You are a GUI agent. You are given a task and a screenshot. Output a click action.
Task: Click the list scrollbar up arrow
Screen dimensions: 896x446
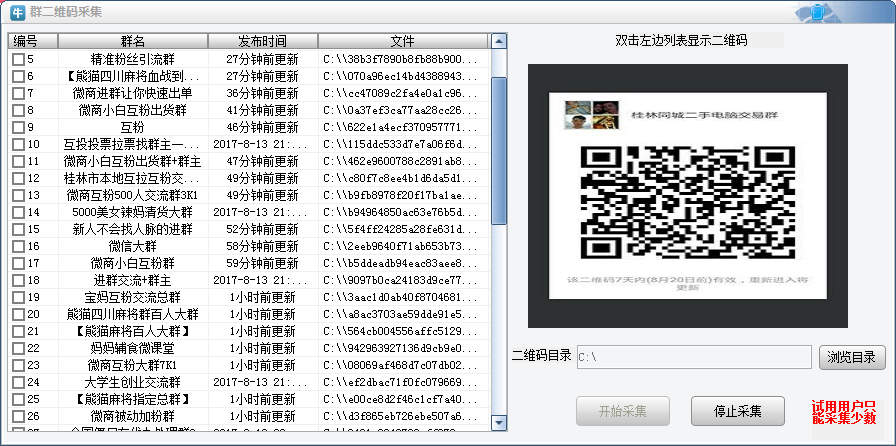tap(499, 41)
